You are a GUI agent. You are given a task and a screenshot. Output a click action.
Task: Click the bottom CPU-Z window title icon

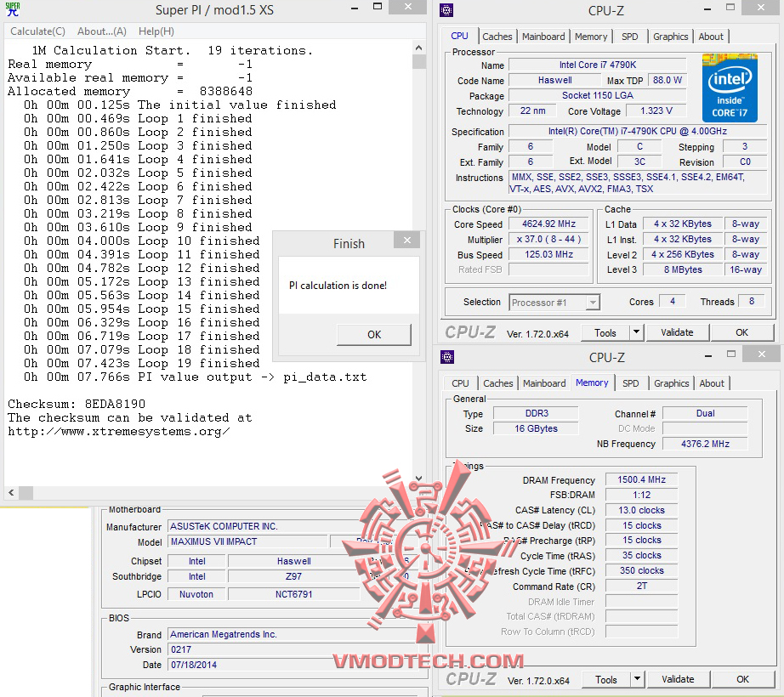pyautogui.click(x=447, y=357)
